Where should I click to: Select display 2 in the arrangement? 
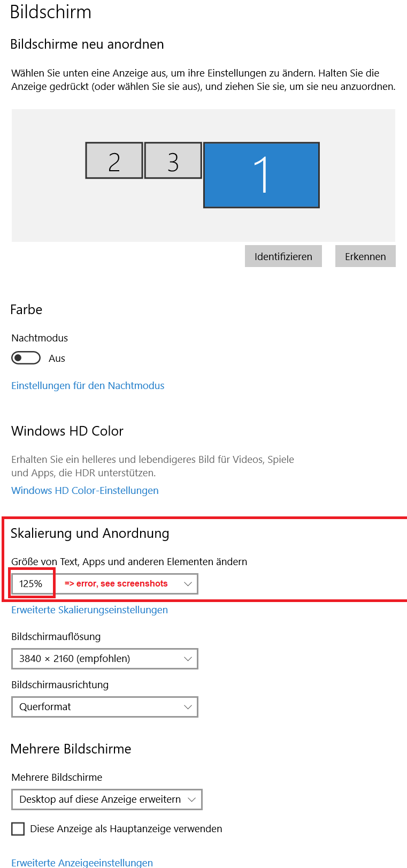tap(114, 161)
